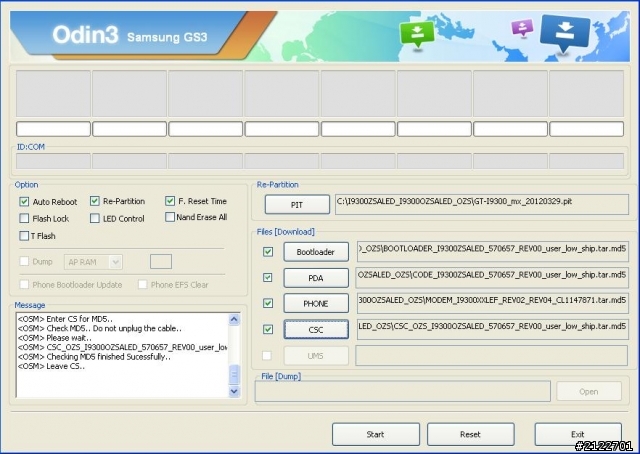Toggle the Dump checkbox
Image resolution: width=640 pixels, height=454 pixels.
tap(24, 261)
